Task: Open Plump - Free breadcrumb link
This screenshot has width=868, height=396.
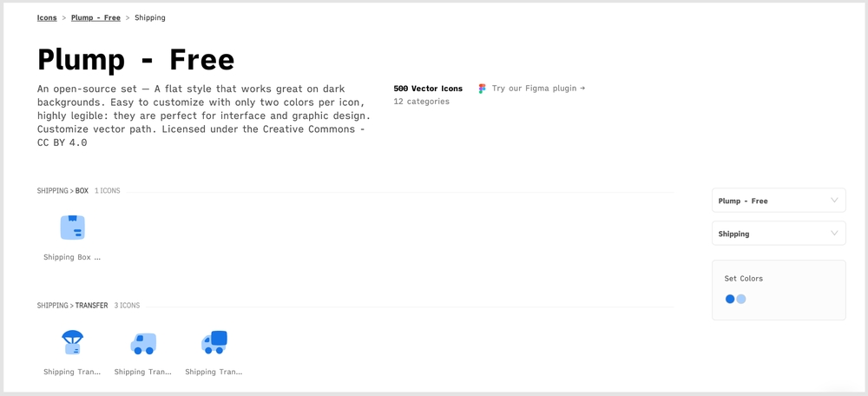Action: coord(95,17)
